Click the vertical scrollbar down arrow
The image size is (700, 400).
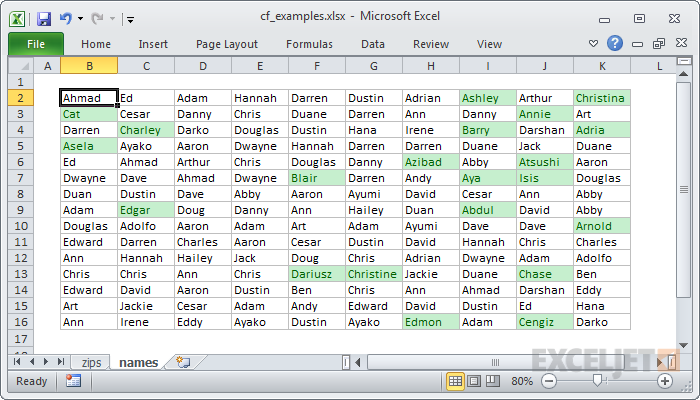point(683,345)
